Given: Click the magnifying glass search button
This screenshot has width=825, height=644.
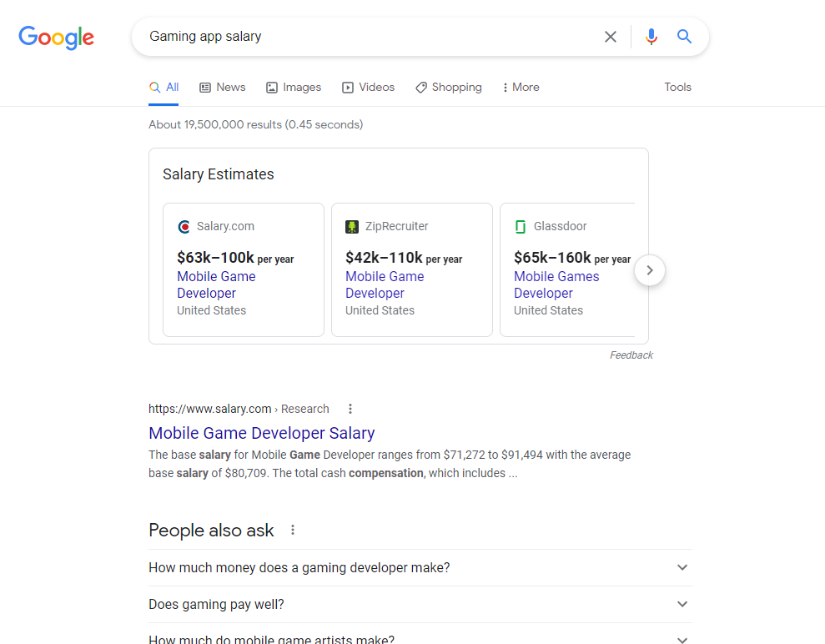Looking at the screenshot, I should pyautogui.click(x=684, y=37).
